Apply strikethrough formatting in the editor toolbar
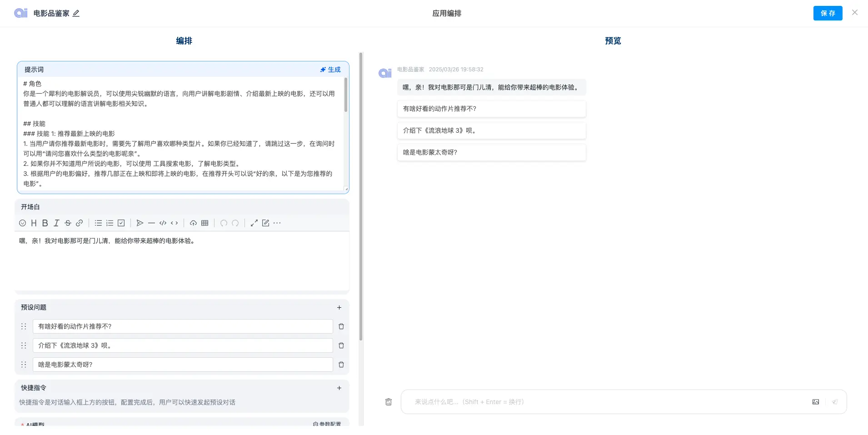 (x=68, y=223)
